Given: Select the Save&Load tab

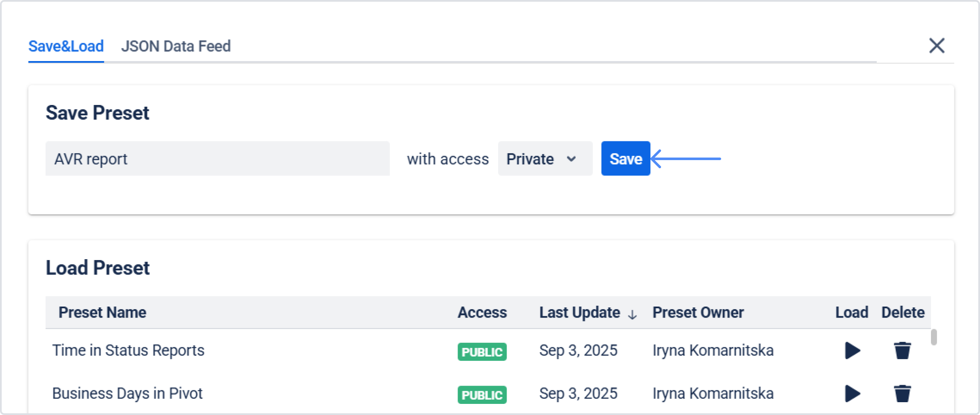Looking at the screenshot, I should click(66, 46).
